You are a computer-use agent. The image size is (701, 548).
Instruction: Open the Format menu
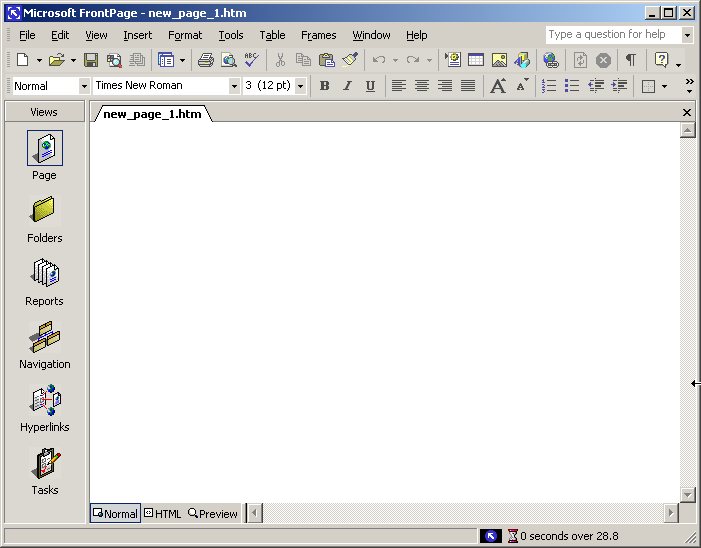click(185, 35)
